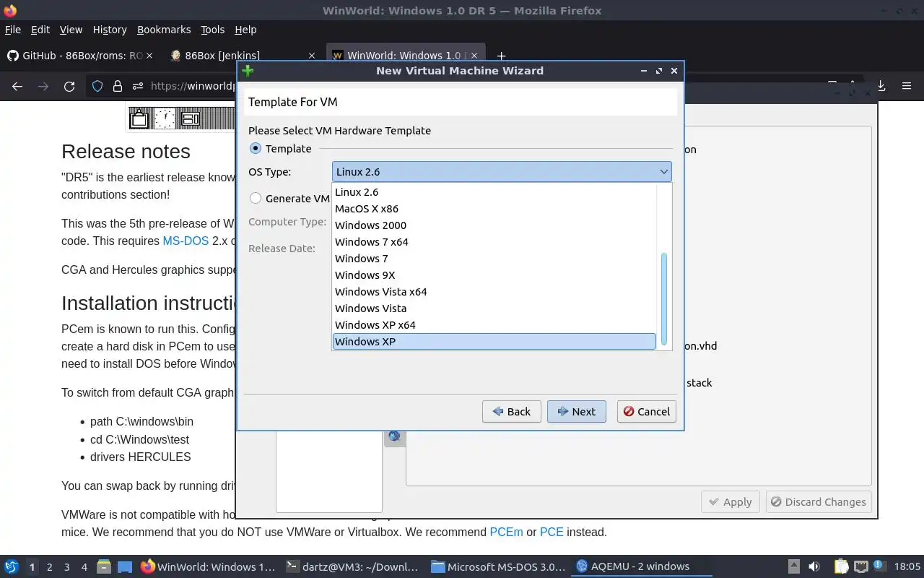Choose Windows XP x64 option
This screenshot has width=924, height=578.
pos(494,325)
